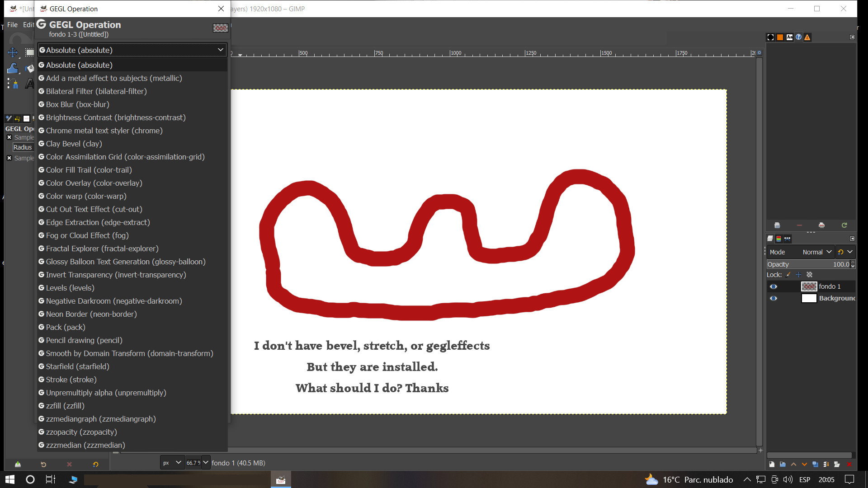Restore tool preset in tool options
Viewport: 868px width, 488px height.
click(x=43, y=464)
